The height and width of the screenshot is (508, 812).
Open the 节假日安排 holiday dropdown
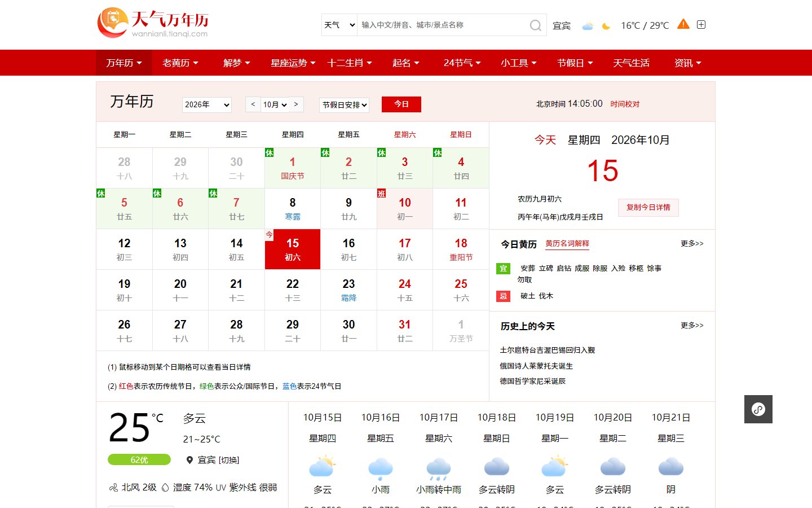(345, 105)
